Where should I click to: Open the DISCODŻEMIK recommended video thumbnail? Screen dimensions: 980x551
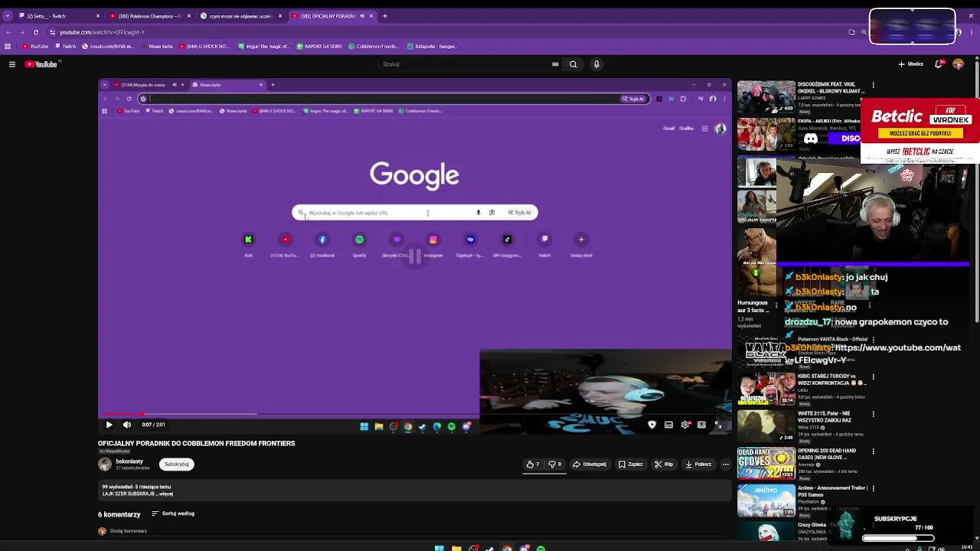(766, 97)
